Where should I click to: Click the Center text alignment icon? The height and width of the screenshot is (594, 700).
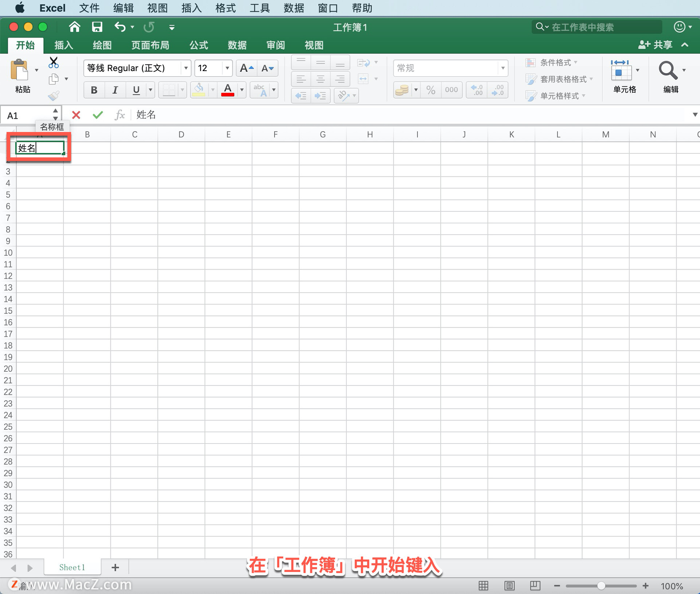320,79
